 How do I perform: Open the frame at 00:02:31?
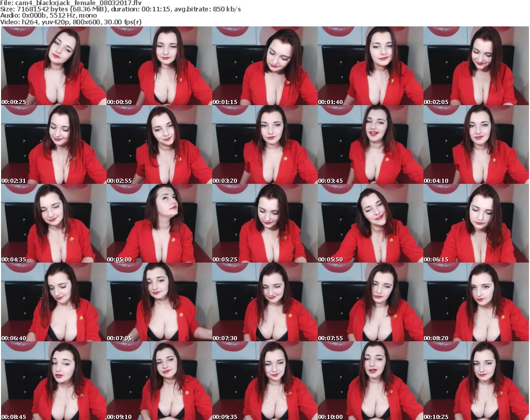pos(54,144)
